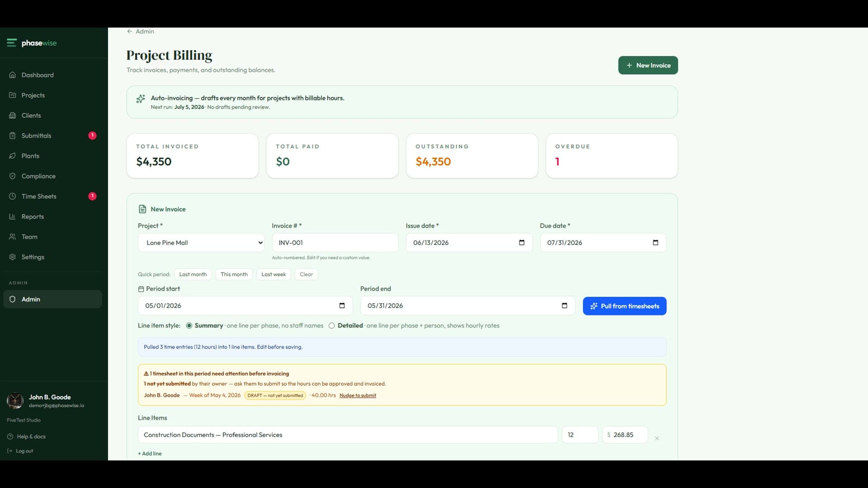Choose the This month quick period
The image size is (868, 488).
234,274
